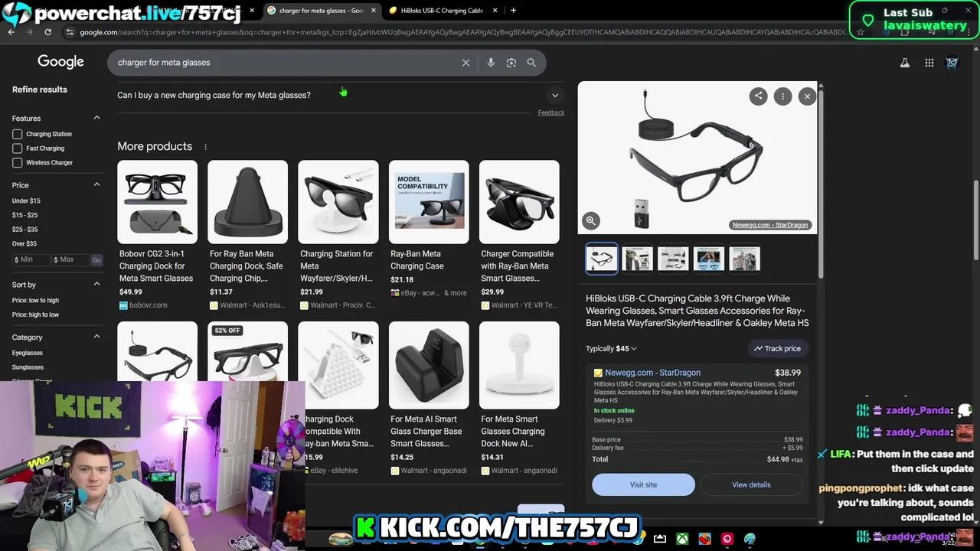Viewport: 980px width, 551px height.
Task: Select the Eyeglasses category
Action: tap(28, 353)
